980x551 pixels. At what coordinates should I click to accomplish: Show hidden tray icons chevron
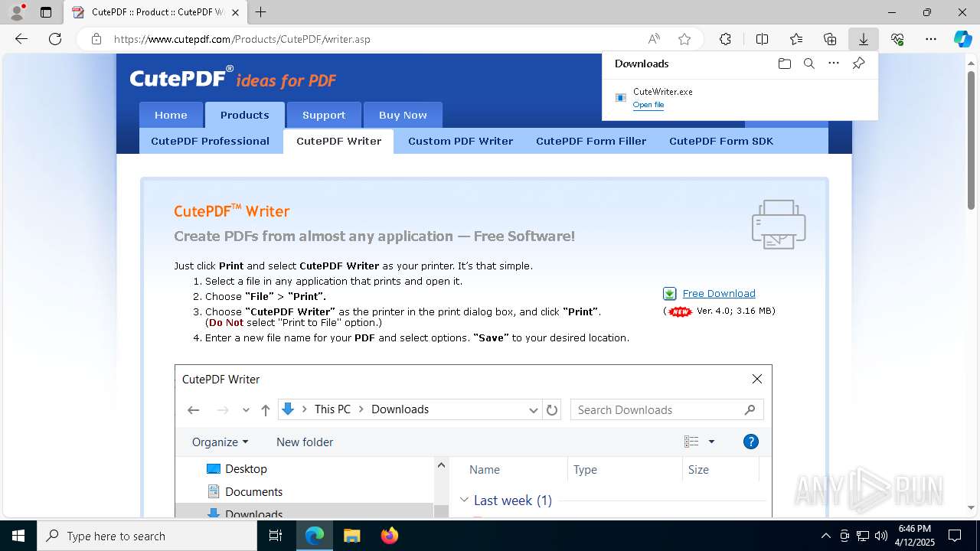825,536
